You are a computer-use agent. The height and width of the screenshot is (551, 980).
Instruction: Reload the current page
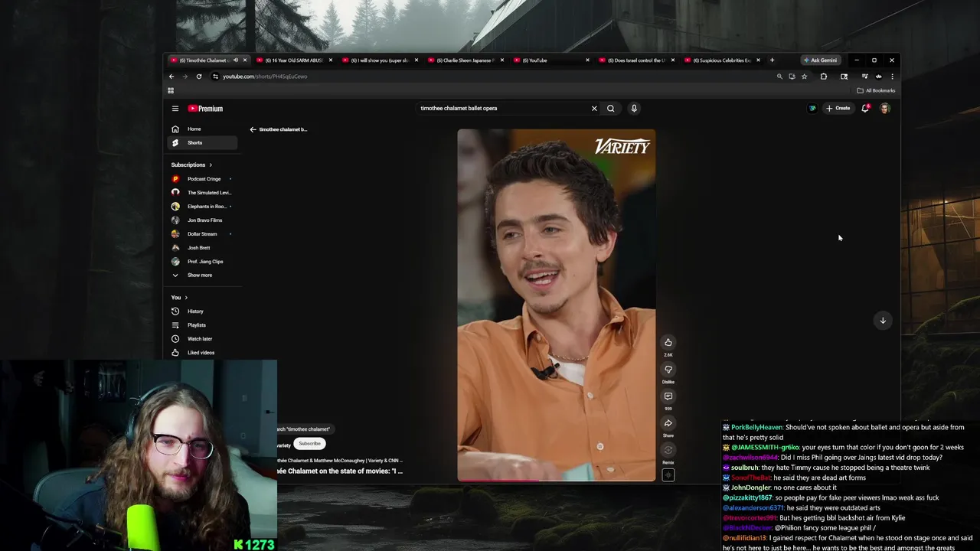point(199,77)
